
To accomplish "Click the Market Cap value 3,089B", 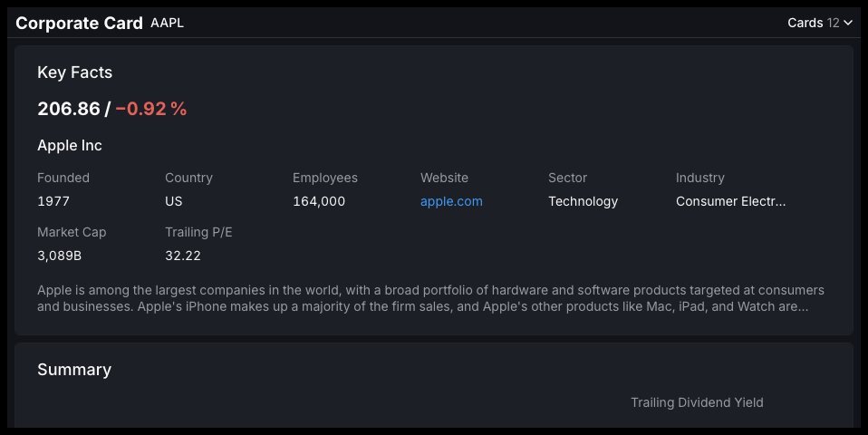I will 59,256.
